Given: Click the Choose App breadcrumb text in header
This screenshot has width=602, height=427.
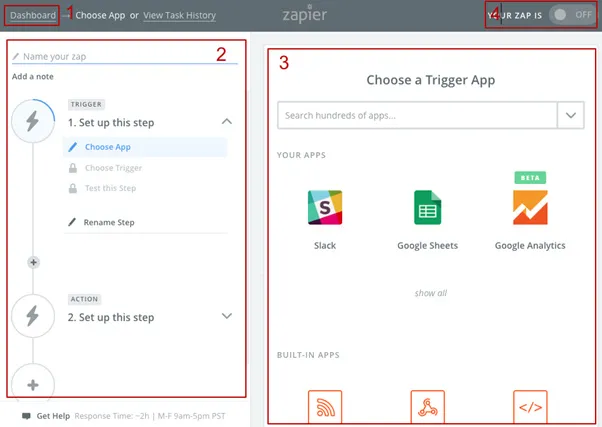Looking at the screenshot, I should 100,15.
